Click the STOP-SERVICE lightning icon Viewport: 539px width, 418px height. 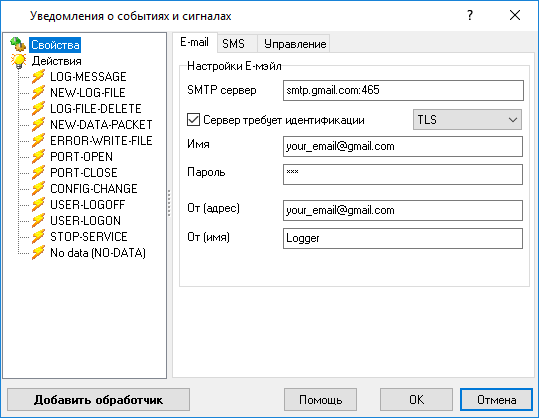[x=38, y=236]
